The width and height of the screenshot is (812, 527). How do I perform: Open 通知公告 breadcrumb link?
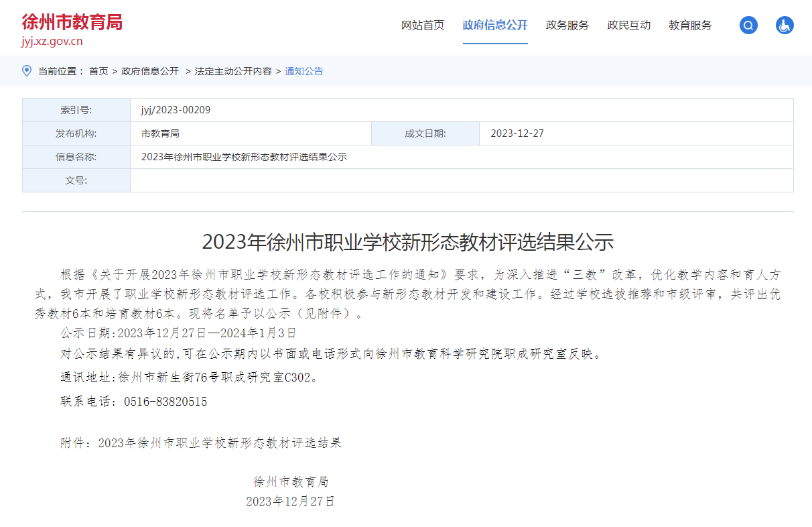pos(304,71)
